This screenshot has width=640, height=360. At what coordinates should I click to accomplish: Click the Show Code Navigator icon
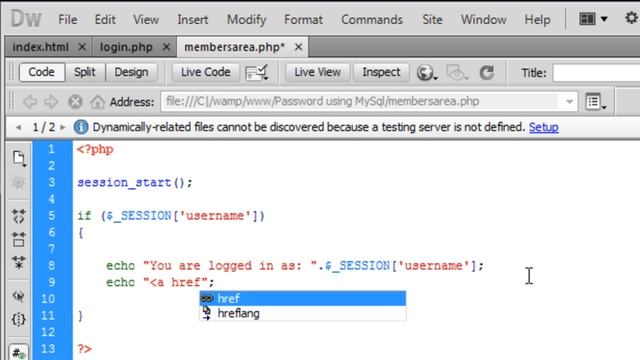pyautogui.click(x=18, y=182)
